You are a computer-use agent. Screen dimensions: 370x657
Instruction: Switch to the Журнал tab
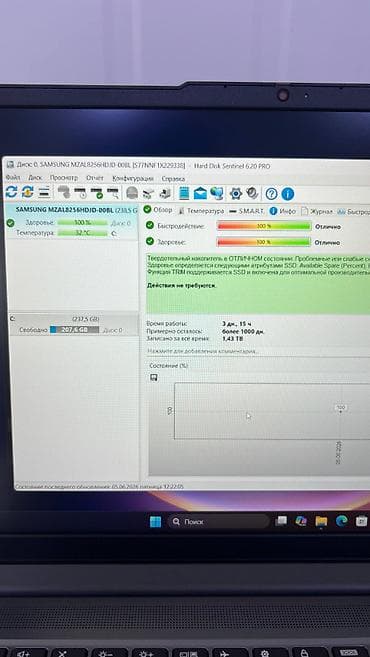click(x=317, y=212)
